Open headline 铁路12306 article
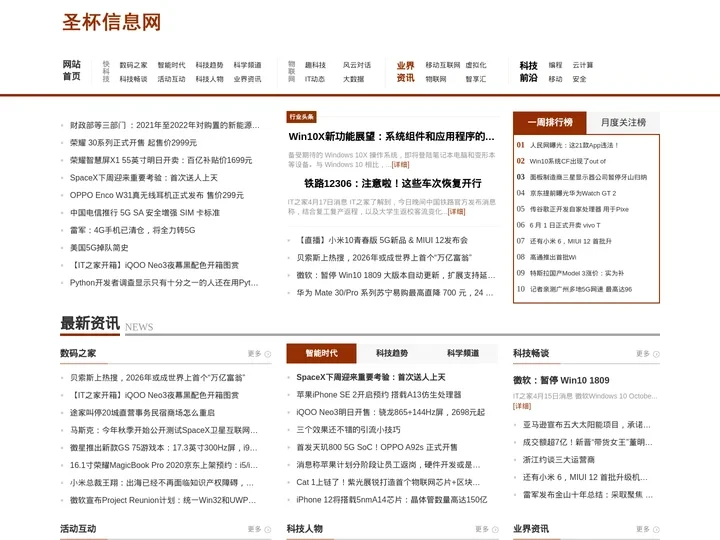Viewport: 720px width, 540px height. pyautogui.click(x=393, y=184)
